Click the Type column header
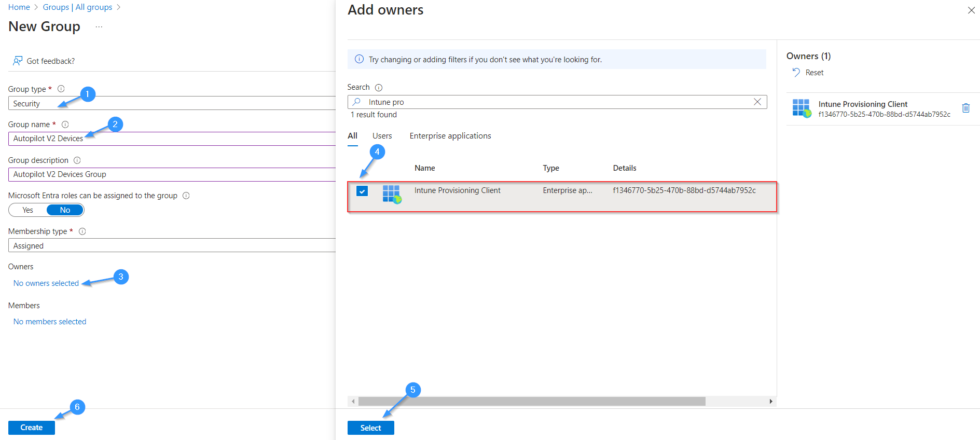The height and width of the screenshot is (440, 980). tap(551, 168)
